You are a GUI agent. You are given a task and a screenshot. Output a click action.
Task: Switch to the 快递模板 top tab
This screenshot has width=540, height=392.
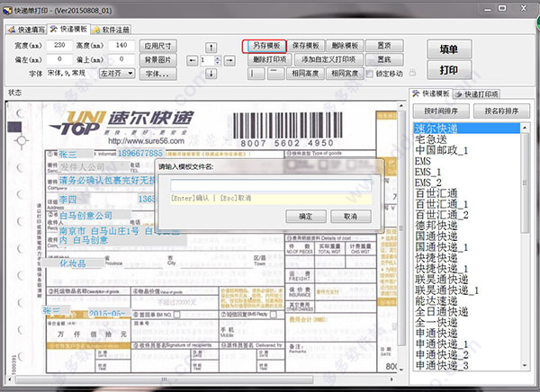coord(69,29)
